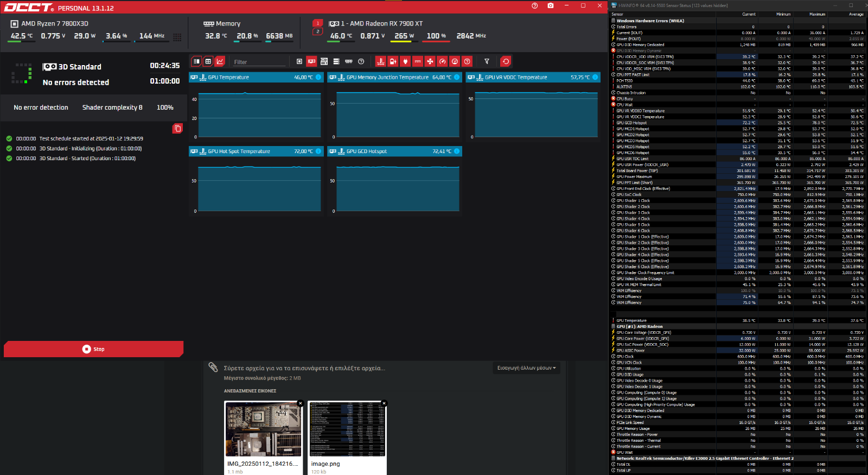The width and height of the screenshot is (868, 475).
Task: Click the GPU Temperature graph header
Action: point(256,77)
